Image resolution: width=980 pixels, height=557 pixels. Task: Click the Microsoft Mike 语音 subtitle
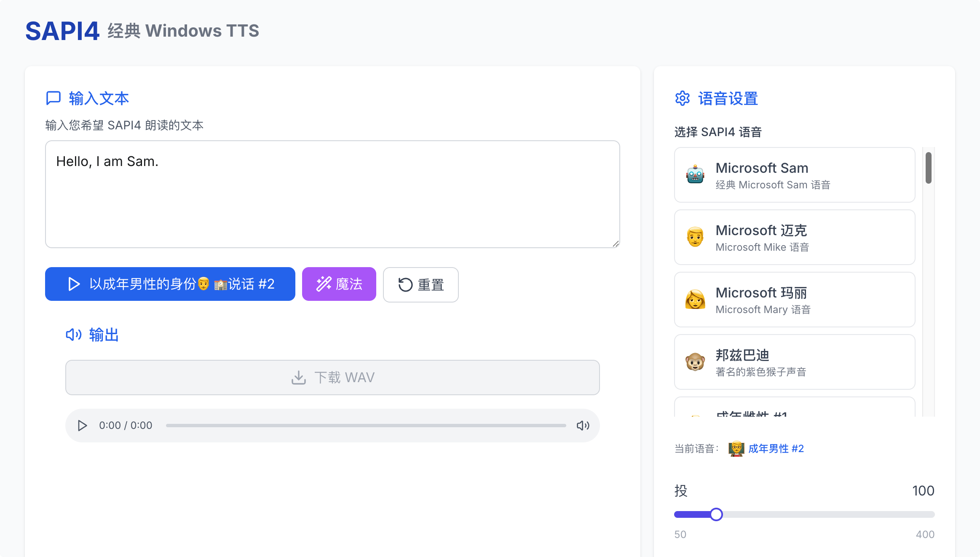click(x=762, y=247)
